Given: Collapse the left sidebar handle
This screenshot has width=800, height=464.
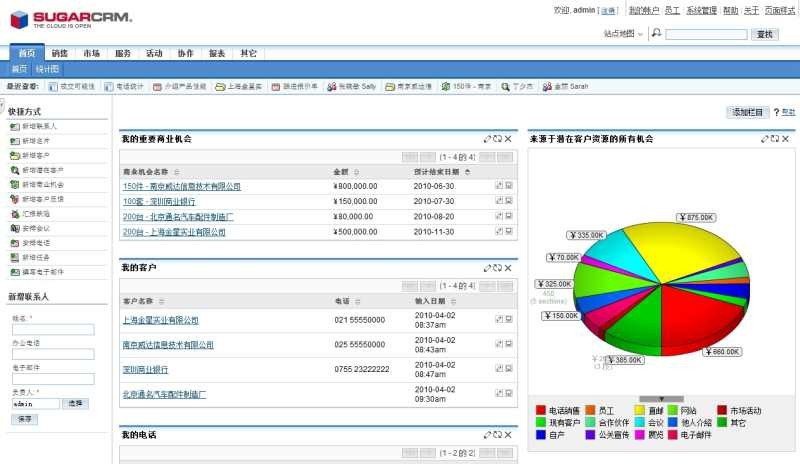Looking at the screenshot, I should coord(2,106).
